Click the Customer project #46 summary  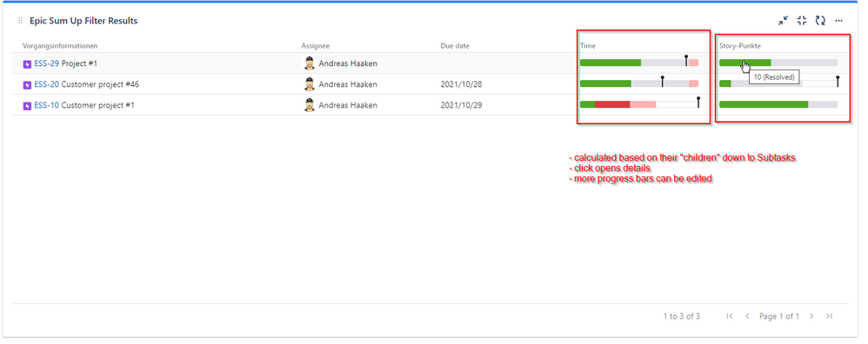pos(100,84)
